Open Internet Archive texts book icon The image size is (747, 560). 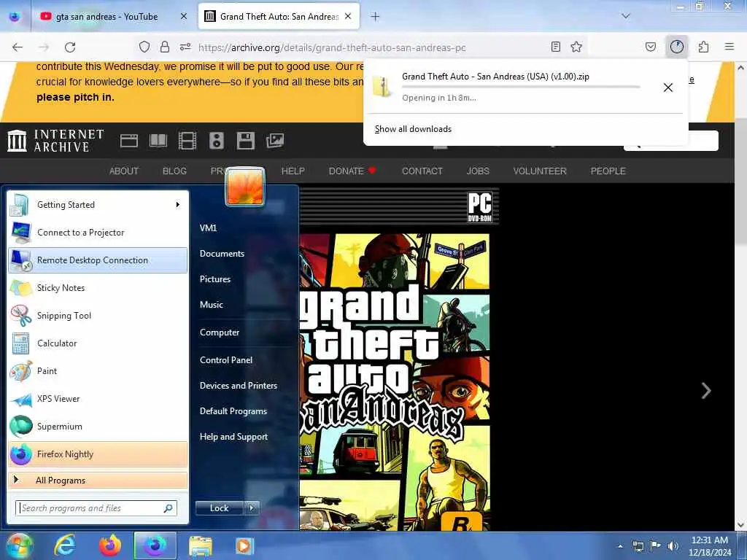158,141
